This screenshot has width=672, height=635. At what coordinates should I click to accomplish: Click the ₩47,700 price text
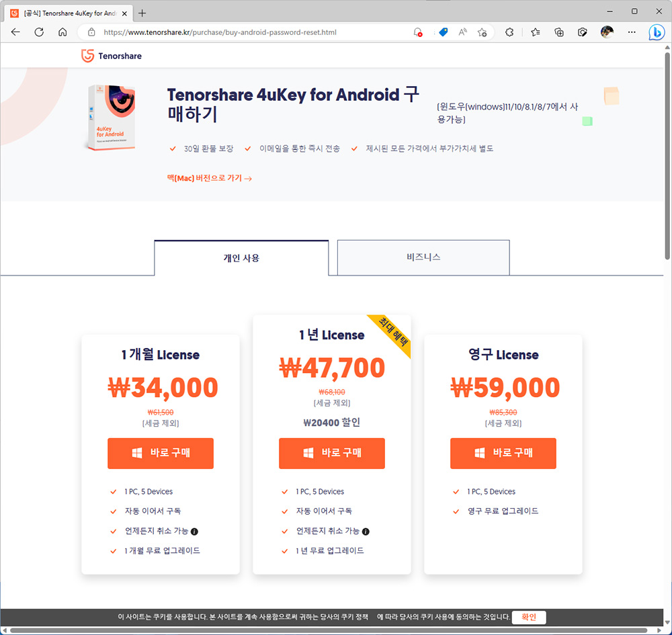(332, 368)
